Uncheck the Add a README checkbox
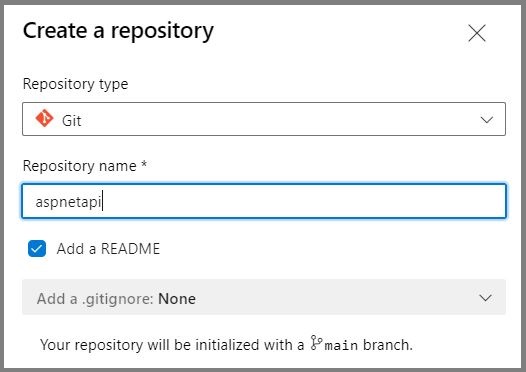The height and width of the screenshot is (372, 526). tap(37, 249)
